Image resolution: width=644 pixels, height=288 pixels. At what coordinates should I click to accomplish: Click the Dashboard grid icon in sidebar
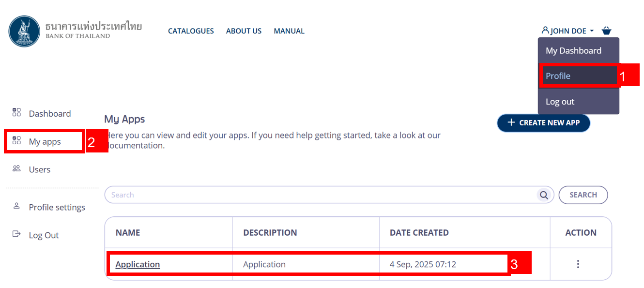pyautogui.click(x=16, y=113)
